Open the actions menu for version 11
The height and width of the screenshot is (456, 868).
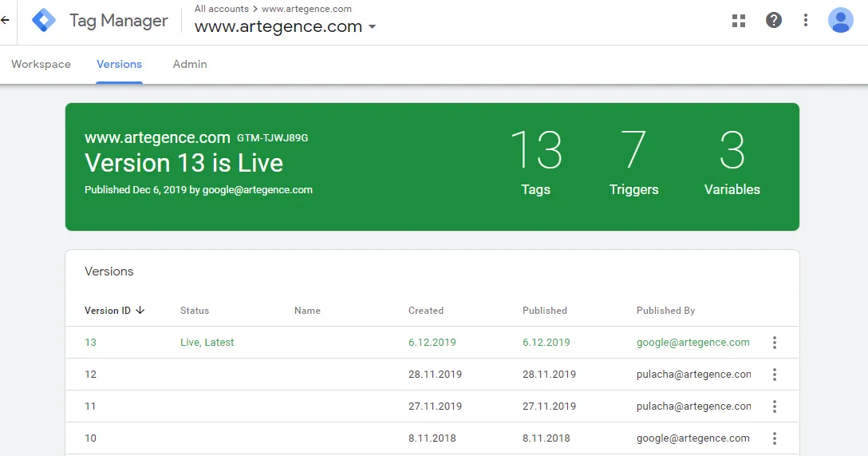pyautogui.click(x=775, y=406)
